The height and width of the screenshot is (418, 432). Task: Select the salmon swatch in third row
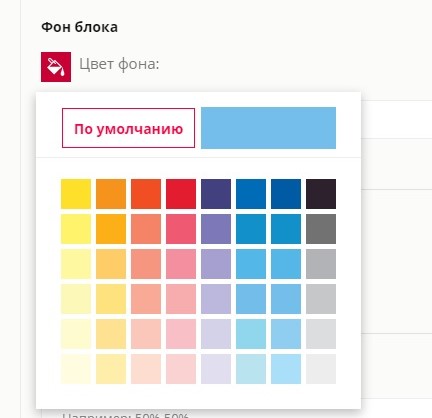pyautogui.click(x=146, y=264)
